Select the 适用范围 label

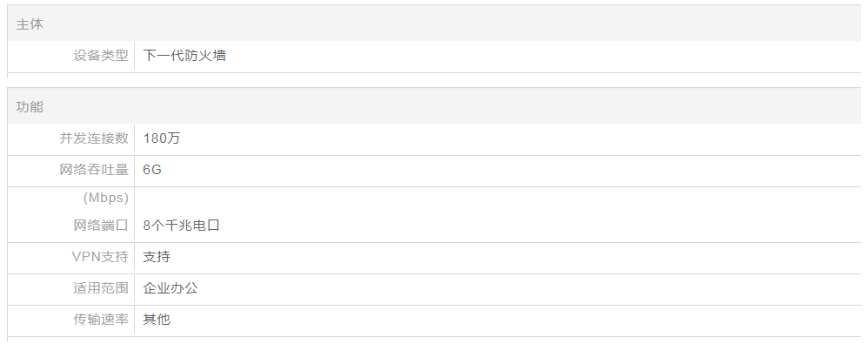tap(101, 288)
